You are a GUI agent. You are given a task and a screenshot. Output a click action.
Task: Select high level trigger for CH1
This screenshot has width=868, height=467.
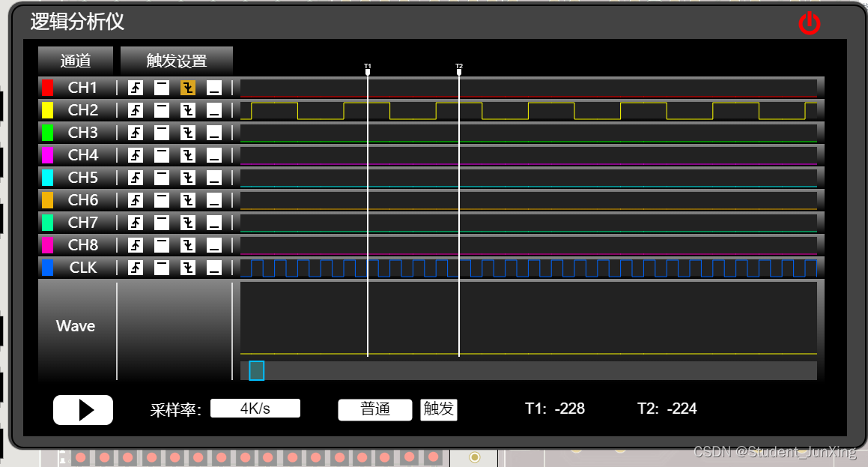[x=162, y=88]
